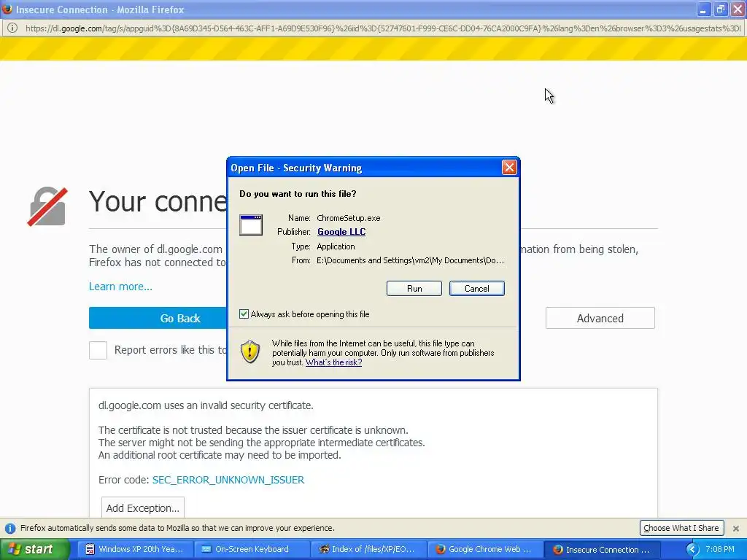Select Insecure Connection taskbar item
The width and height of the screenshot is (747, 560).
(x=602, y=550)
